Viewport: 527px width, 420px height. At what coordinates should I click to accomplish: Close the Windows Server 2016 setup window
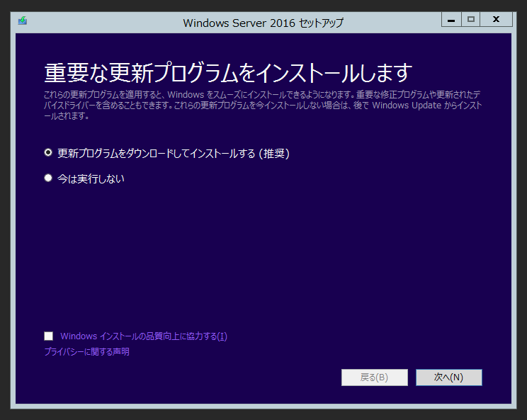pos(496,20)
